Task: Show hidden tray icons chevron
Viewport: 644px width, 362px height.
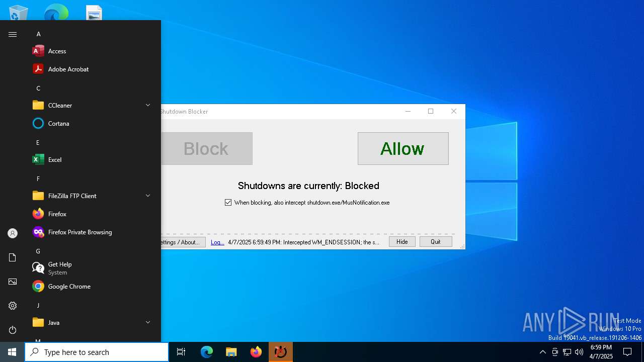Action: coord(542,352)
